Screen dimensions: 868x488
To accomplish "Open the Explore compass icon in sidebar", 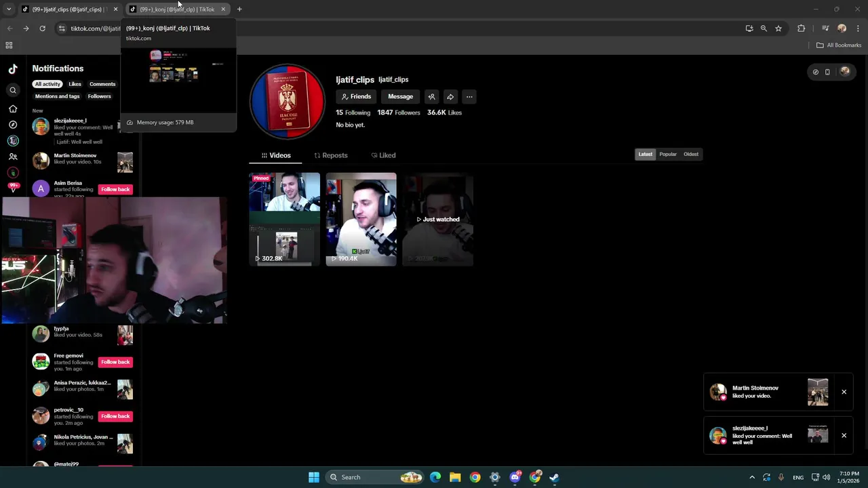I will pyautogui.click(x=13, y=125).
